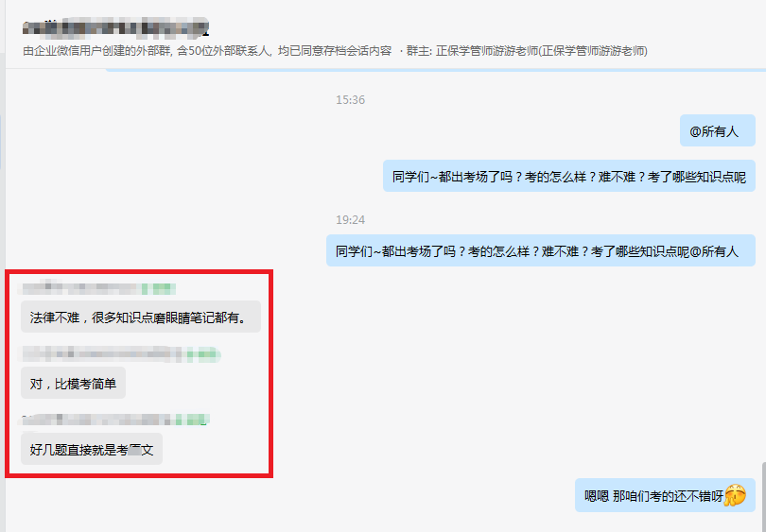
Task: Select the "好几题直接就是考" reply bubble
Action: 92,449
